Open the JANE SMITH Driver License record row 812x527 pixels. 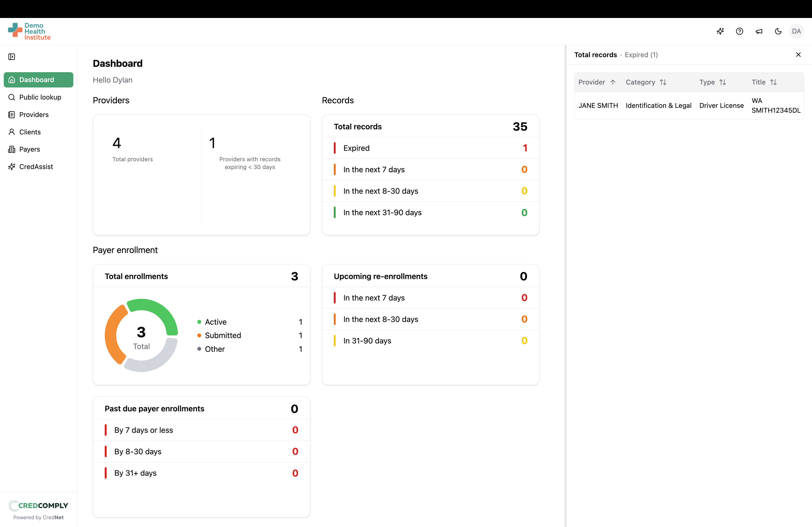pyautogui.click(x=689, y=106)
